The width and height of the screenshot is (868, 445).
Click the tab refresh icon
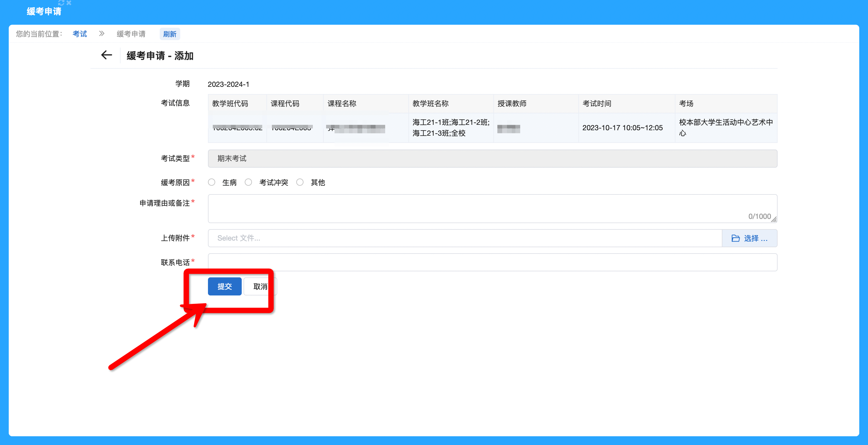[61, 3]
